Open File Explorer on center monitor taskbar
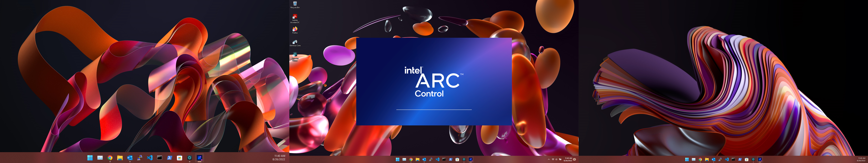This screenshot has width=868, height=163. pos(417,159)
